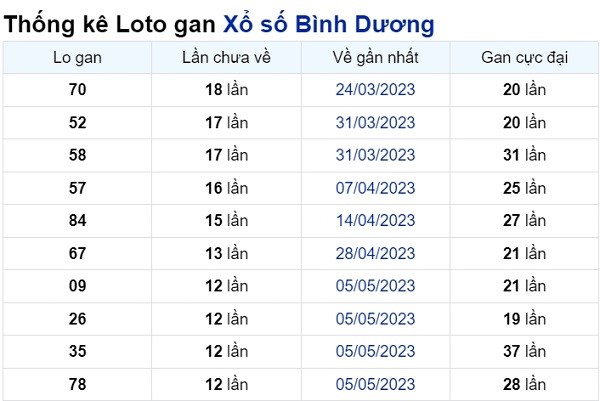Click the 24/03/2023 date link

(x=375, y=90)
